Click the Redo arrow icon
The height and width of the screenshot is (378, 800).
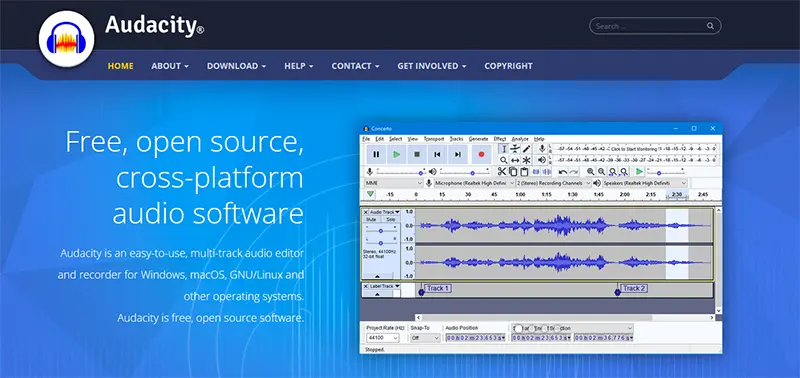[574, 172]
